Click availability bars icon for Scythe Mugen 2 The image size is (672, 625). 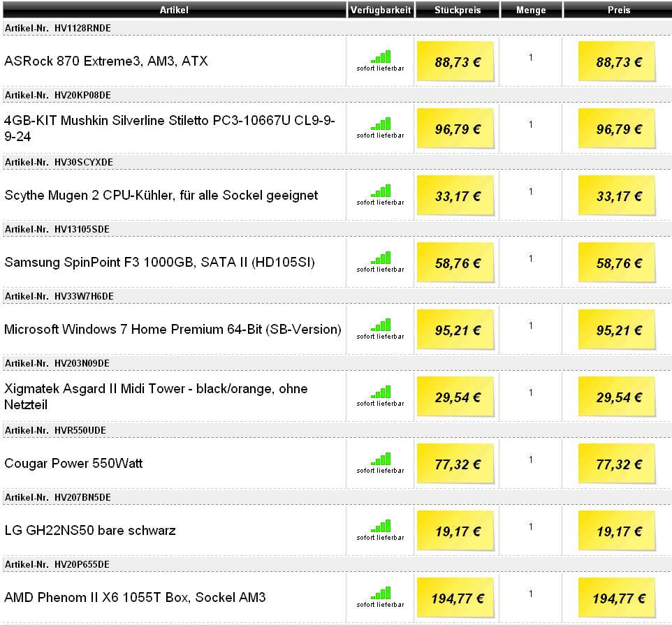[x=381, y=191]
